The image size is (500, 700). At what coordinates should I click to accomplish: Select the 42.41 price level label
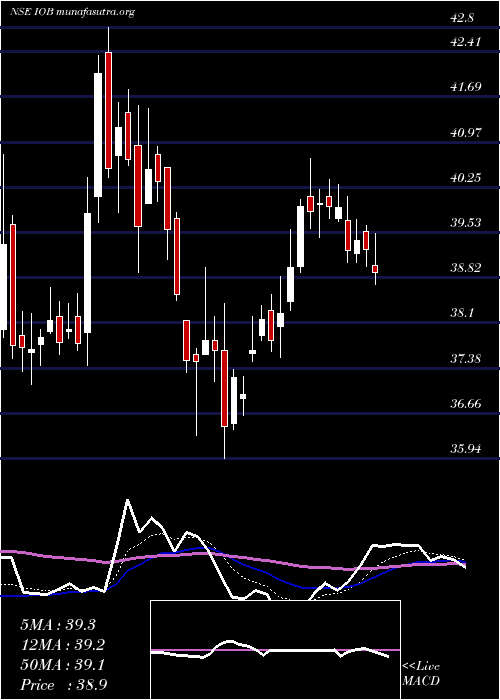coord(466,42)
